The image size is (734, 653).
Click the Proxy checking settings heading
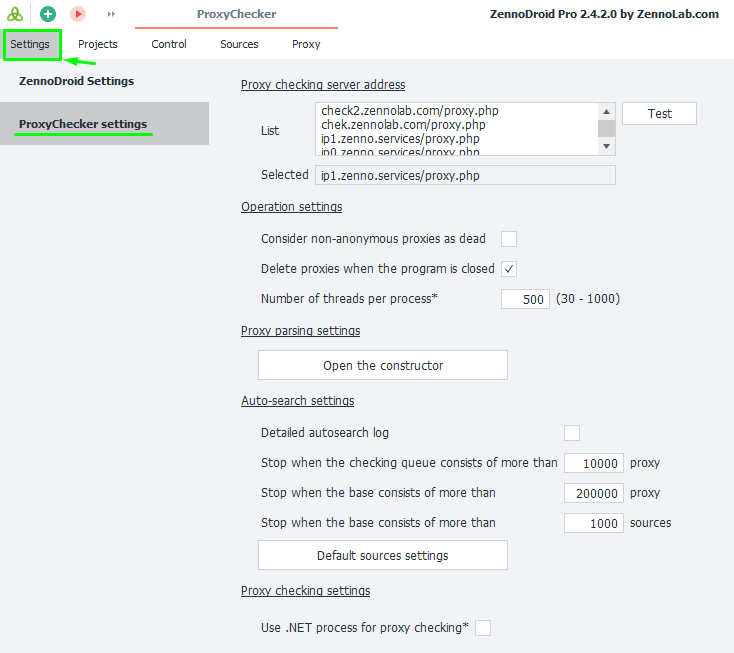305,591
